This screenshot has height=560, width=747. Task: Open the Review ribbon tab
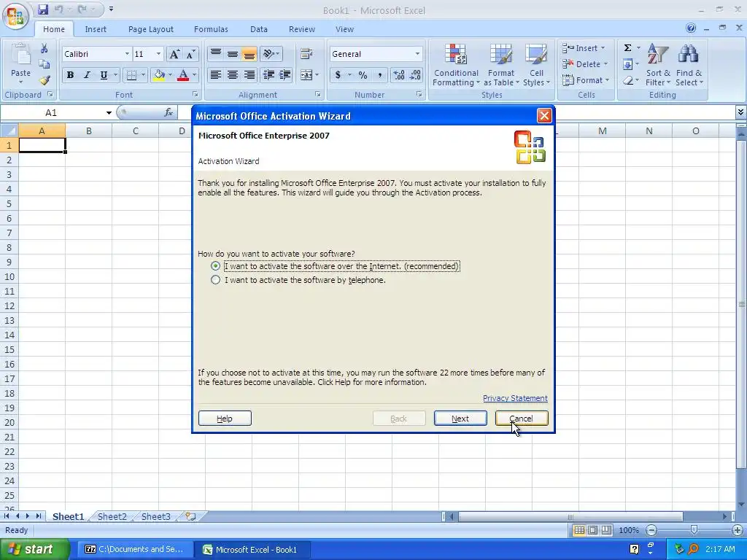301,29
